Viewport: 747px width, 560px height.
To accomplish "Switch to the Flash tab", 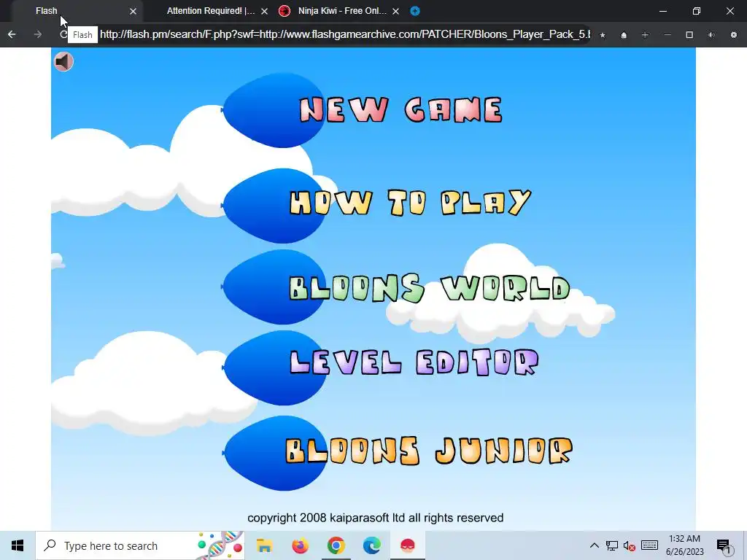I will point(76,10).
